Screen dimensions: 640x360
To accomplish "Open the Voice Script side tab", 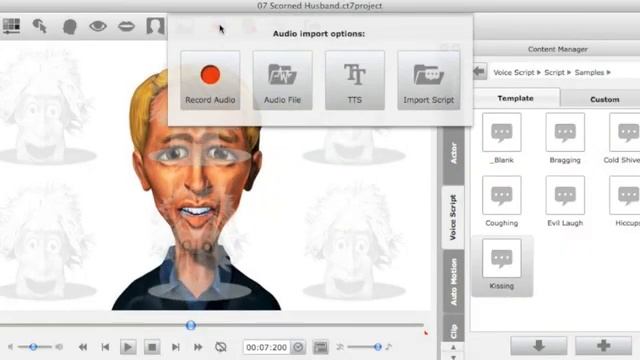I will coord(453,218).
